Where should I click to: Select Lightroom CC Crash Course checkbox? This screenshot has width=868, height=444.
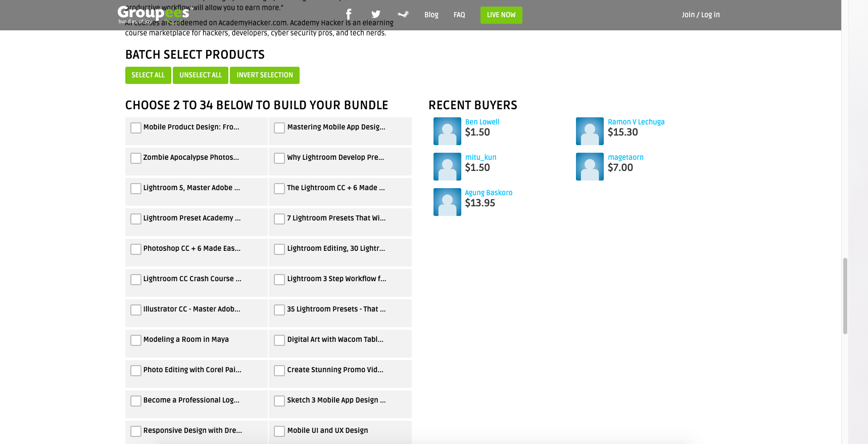click(136, 280)
